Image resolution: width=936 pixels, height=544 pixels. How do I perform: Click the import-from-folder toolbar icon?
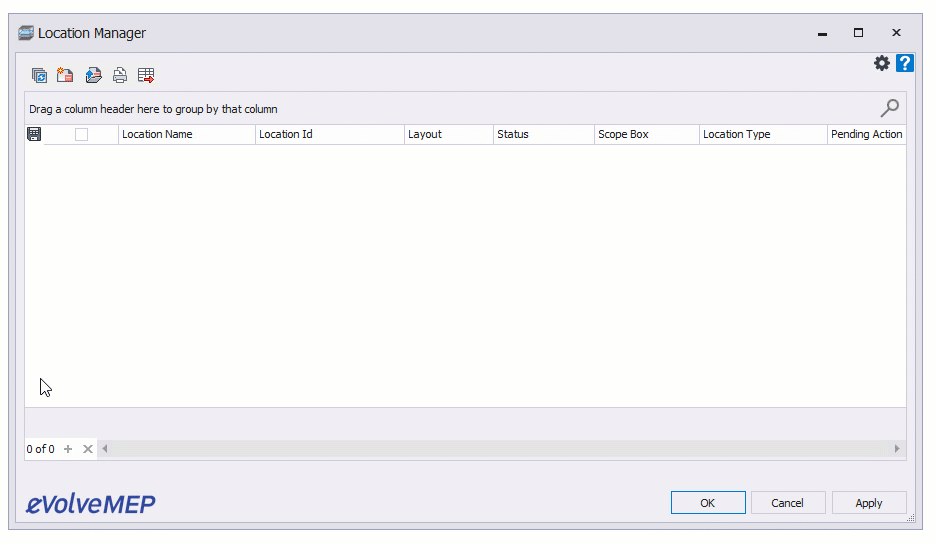tap(93, 75)
